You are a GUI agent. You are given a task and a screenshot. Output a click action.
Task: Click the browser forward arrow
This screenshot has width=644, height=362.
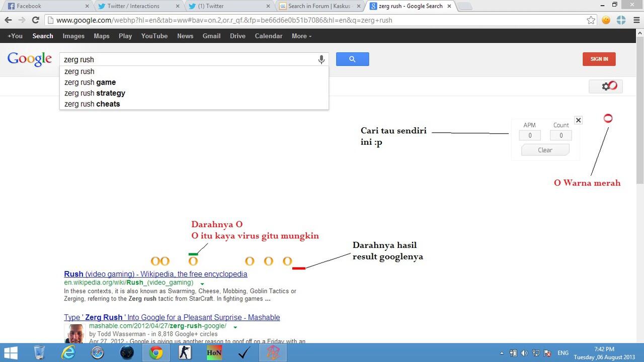tap(22, 20)
